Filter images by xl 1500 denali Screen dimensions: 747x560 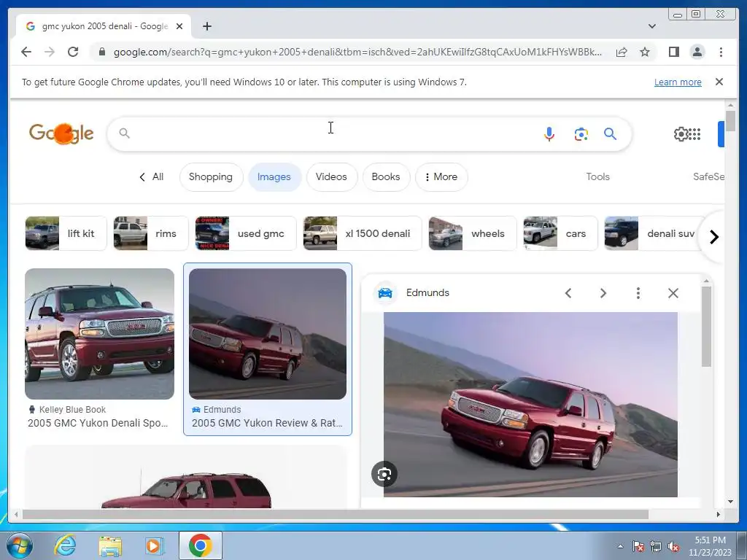(363, 233)
